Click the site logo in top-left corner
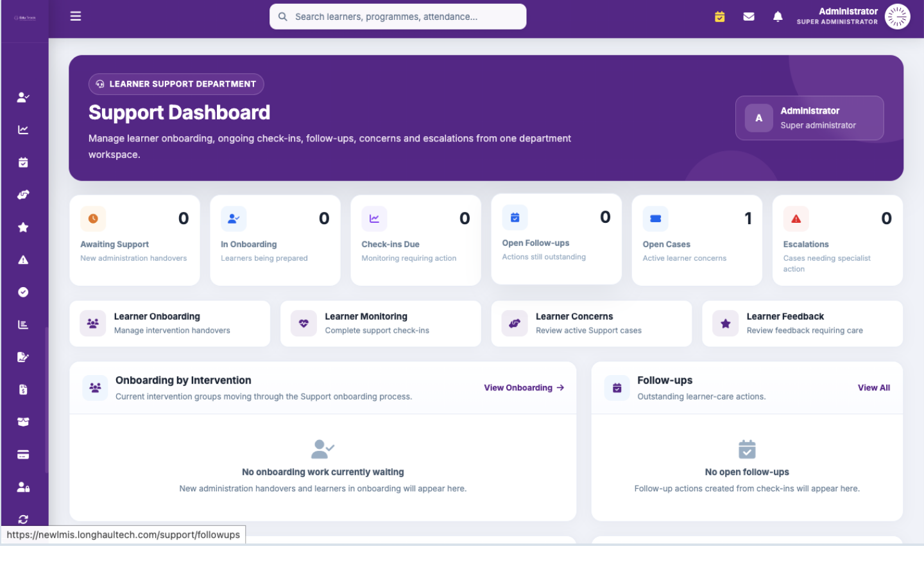Screen dimensions: 924x578 [25, 18]
